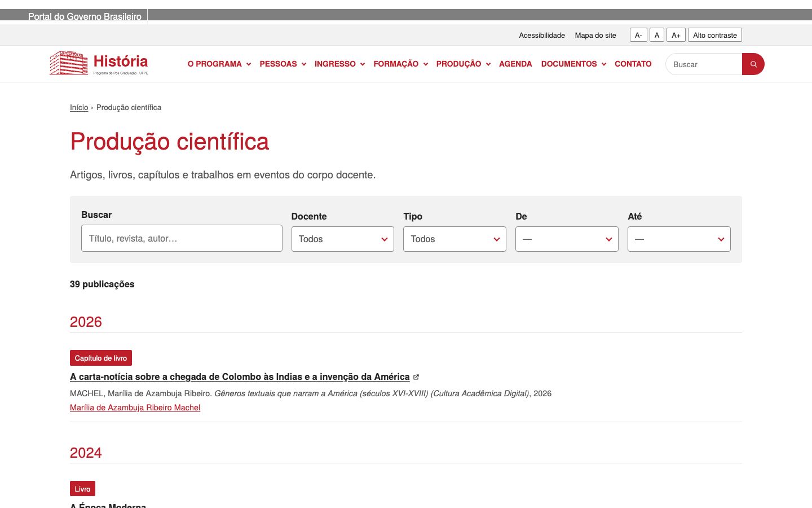Decrease font size with A- button
This screenshot has width=812, height=508.
coord(638,35)
